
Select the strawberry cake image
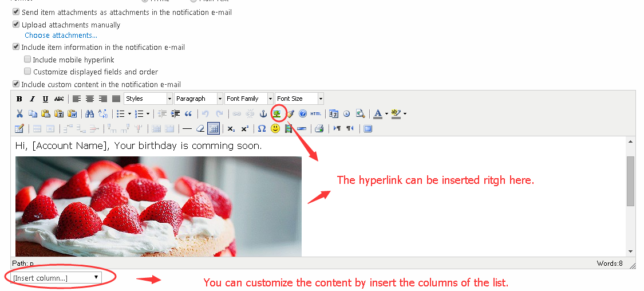[159, 206]
